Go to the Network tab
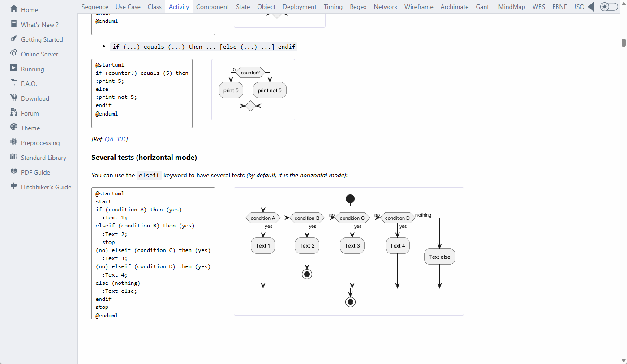Viewport: 627px width, 364px height. [386, 7]
